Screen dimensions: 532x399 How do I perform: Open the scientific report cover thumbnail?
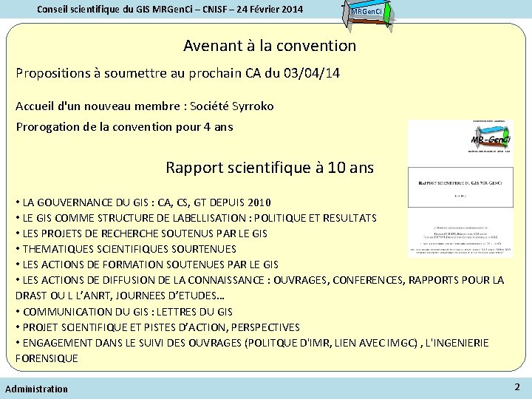tap(460, 188)
